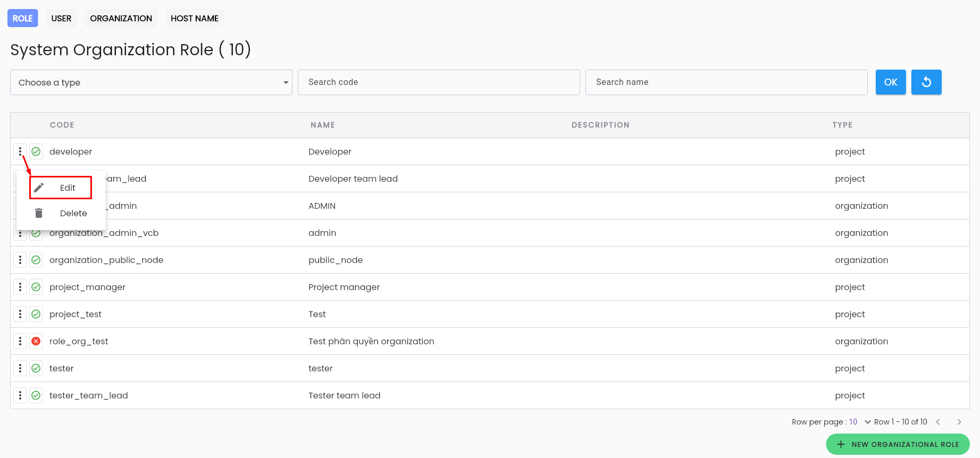Toggle active status of tester_team_lead role
Screen dimensions: 980x458
(36, 395)
